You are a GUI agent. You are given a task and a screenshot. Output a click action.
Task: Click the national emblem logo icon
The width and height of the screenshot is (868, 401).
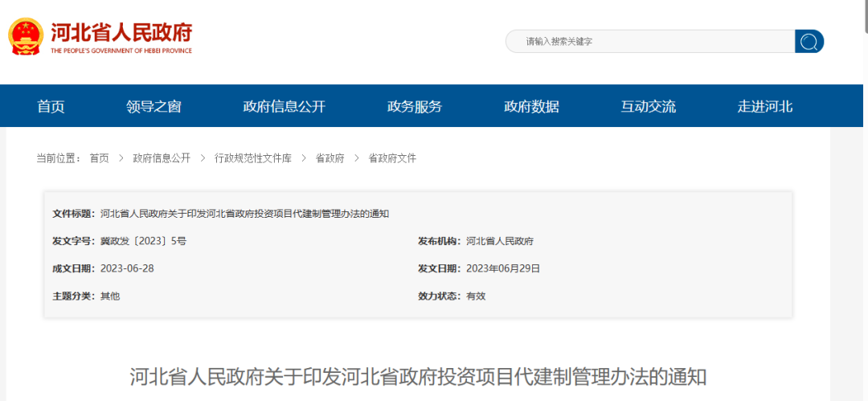(26, 36)
